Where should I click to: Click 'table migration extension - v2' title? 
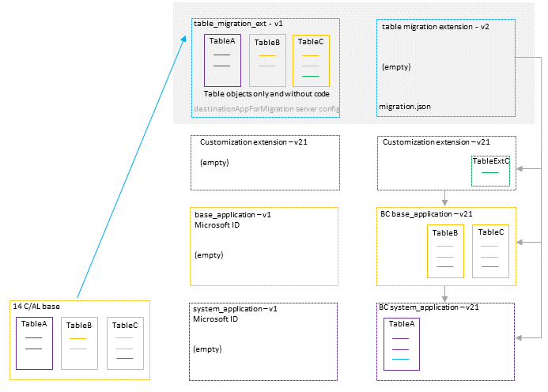(x=435, y=27)
